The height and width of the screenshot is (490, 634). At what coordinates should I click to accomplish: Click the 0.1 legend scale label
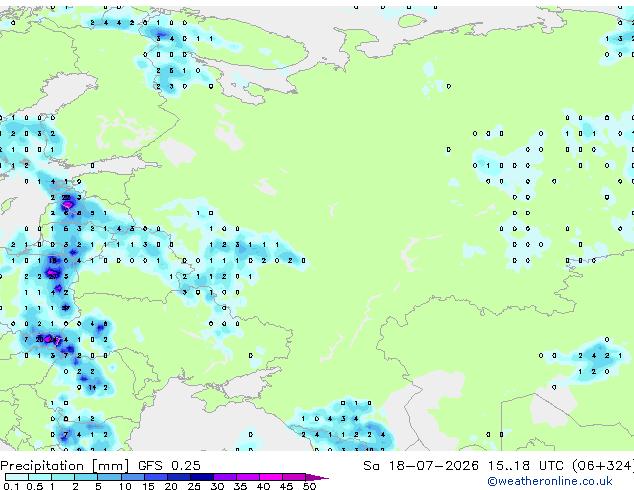(11, 486)
